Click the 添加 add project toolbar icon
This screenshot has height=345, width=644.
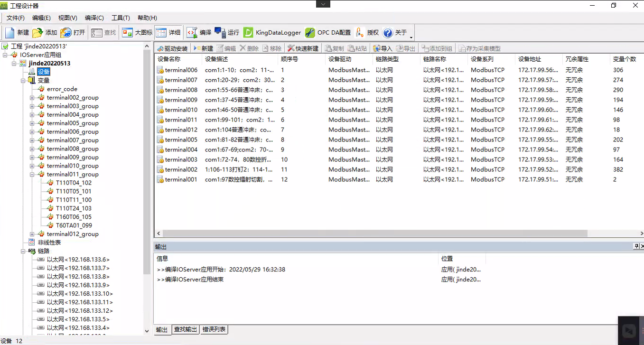tap(45, 33)
